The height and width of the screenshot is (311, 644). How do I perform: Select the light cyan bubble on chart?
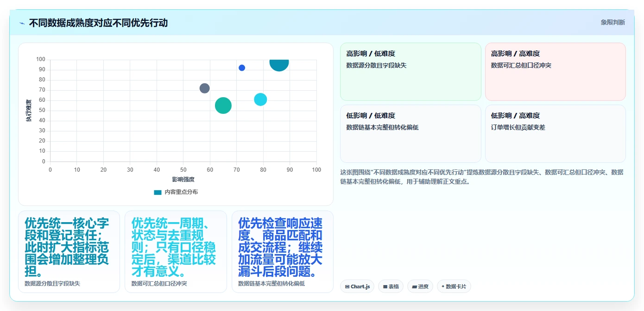(x=260, y=100)
